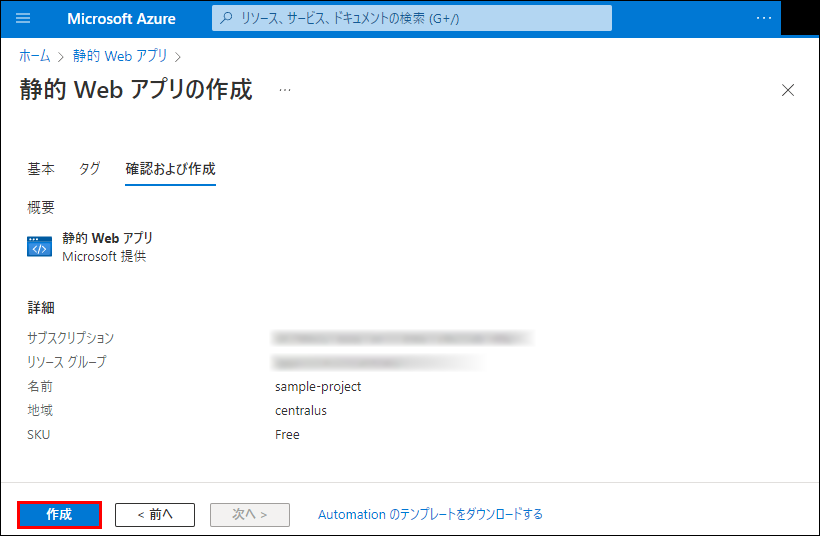Click the 詳細 heading
This screenshot has width=820, height=536.
pos(41,307)
